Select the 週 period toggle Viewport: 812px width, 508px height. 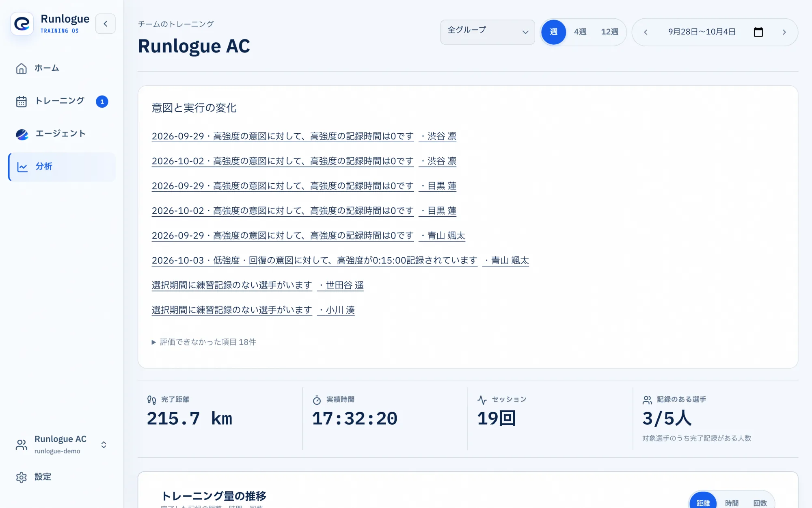[553, 32]
